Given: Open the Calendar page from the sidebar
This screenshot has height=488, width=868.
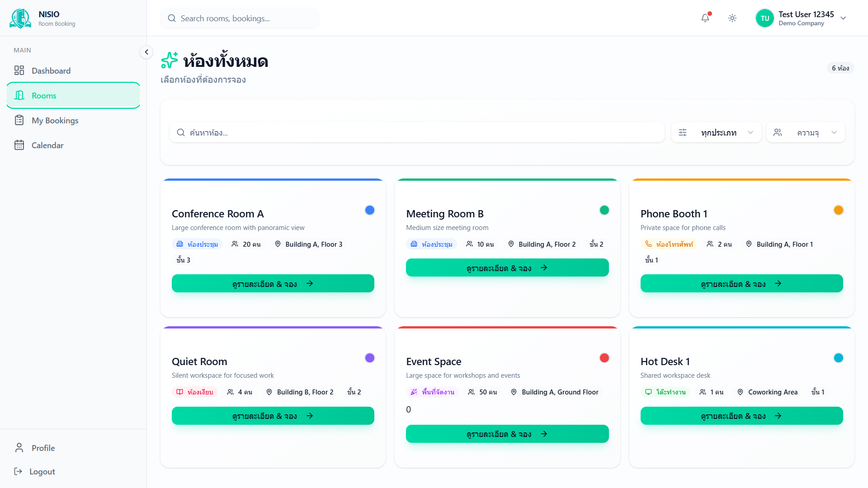Looking at the screenshot, I should coord(47,145).
